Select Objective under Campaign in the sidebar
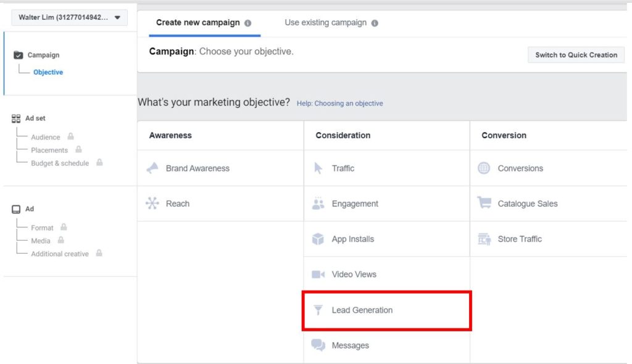This screenshot has height=364, width=632. 48,72
